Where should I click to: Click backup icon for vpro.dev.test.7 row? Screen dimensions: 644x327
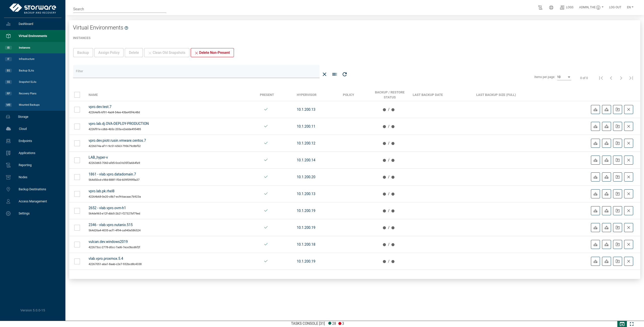595,110
